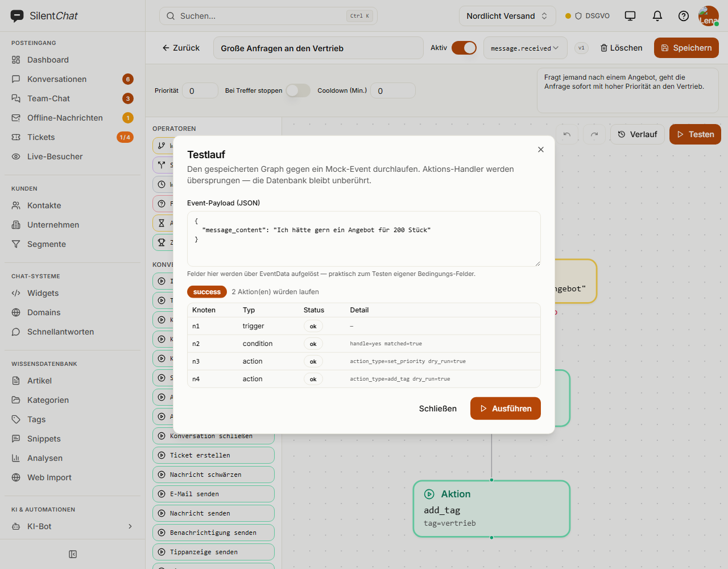Focus the Event-Payload JSON text area
Screen dimensions: 728x569
point(364,239)
